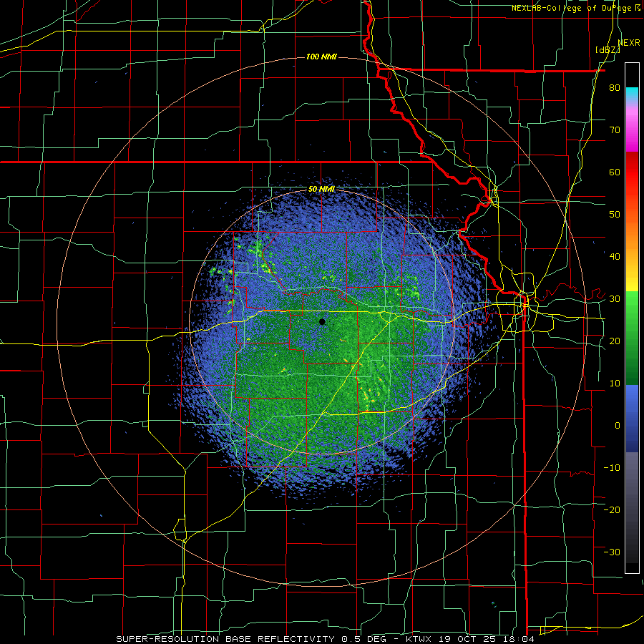Click the blue segment of the color bar
The width and height of the screenshot is (644, 644).
click(632, 418)
